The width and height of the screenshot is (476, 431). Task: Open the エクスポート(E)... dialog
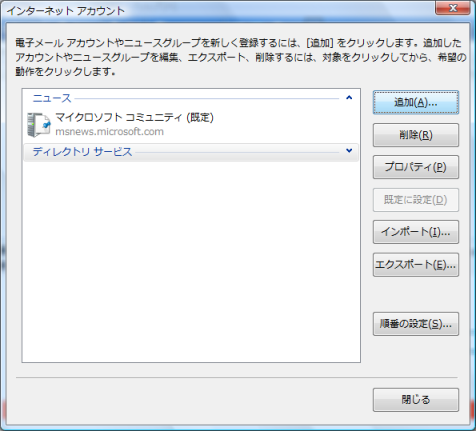[416, 265]
